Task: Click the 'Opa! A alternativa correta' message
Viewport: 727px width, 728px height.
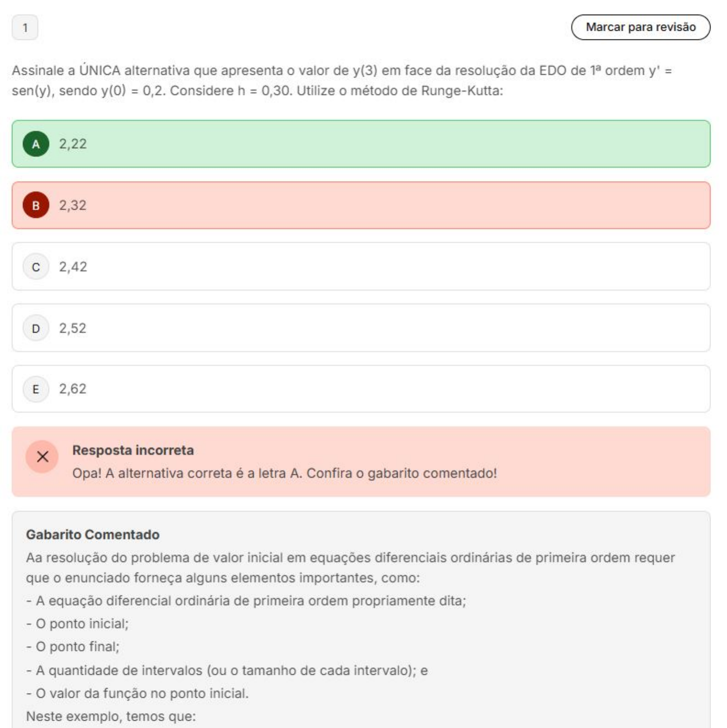Action: [284, 473]
